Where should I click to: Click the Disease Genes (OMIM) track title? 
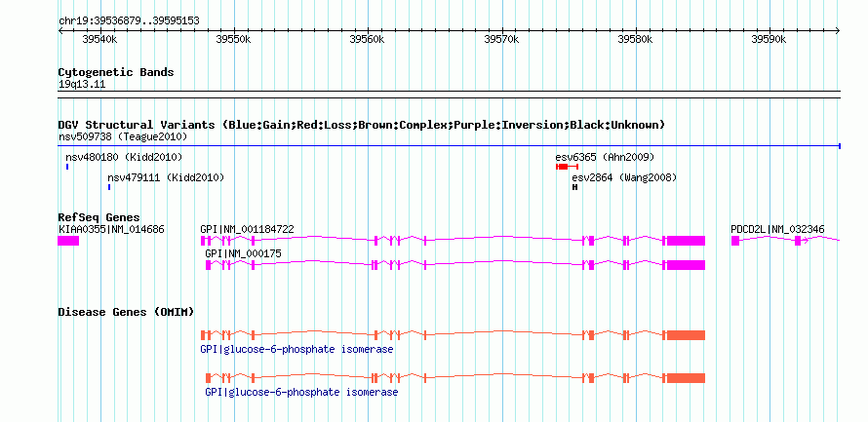[x=126, y=313]
